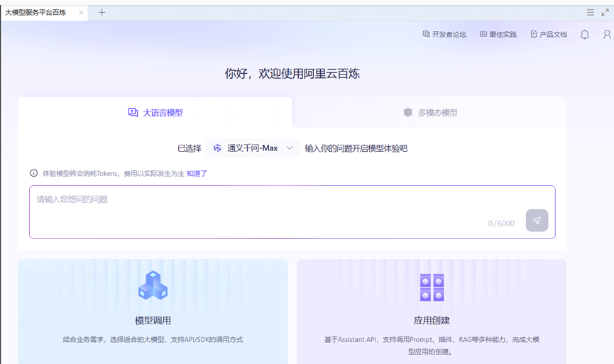Open the 产品文档 product docs link
The image size is (614, 364).
click(x=549, y=35)
